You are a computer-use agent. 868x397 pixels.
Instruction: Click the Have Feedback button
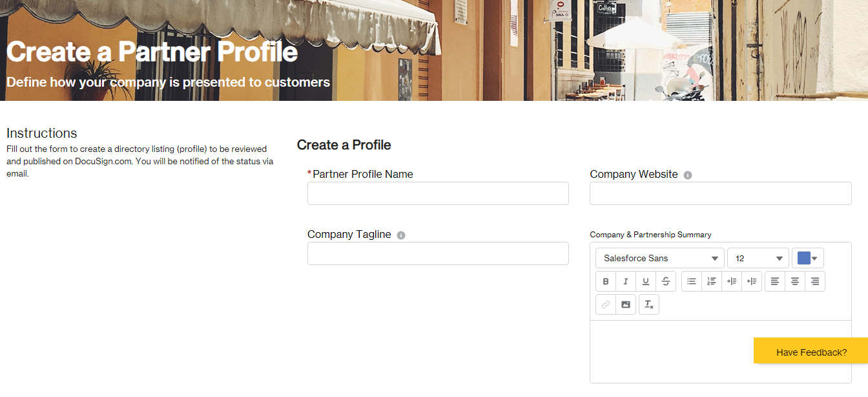811,351
